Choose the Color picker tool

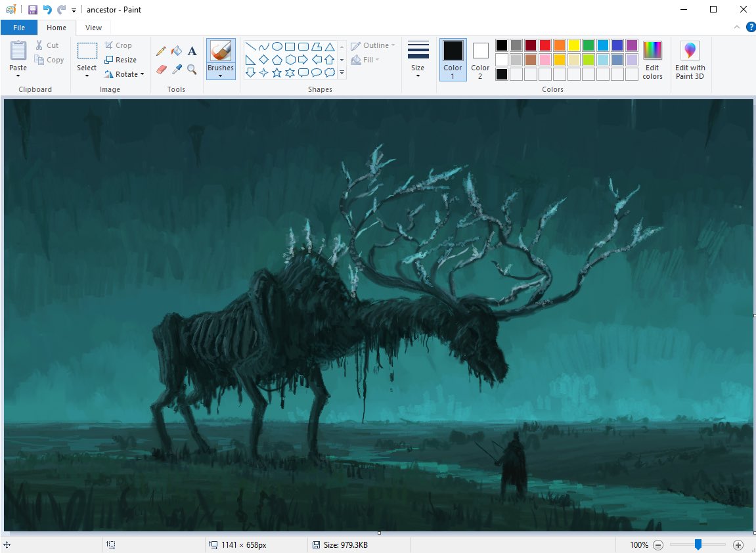[176, 70]
